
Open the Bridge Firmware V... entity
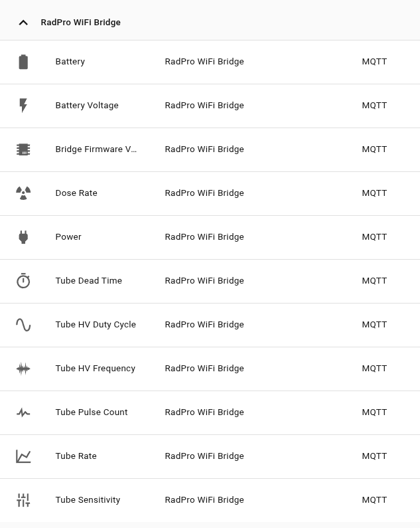[96, 149]
